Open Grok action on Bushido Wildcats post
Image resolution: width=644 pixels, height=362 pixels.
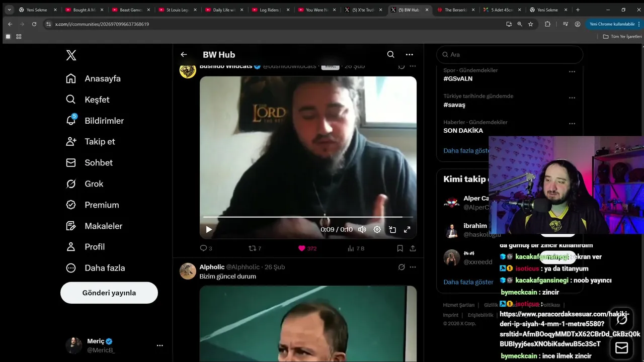[x=401, y=66]
